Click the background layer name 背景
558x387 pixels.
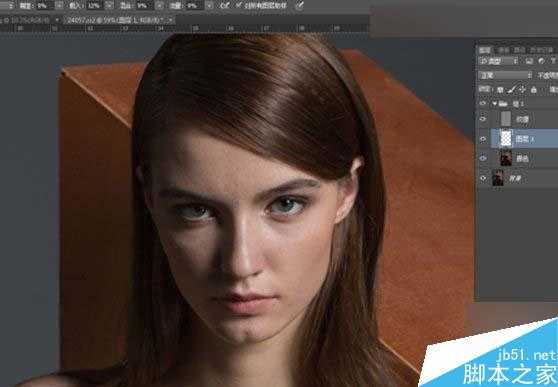[515, 178]
